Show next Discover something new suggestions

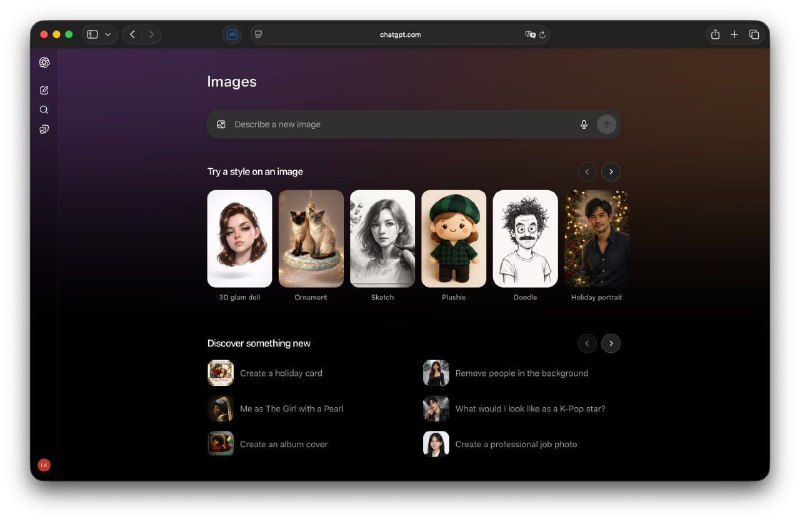pyautogui.click(x=611, y=343)
